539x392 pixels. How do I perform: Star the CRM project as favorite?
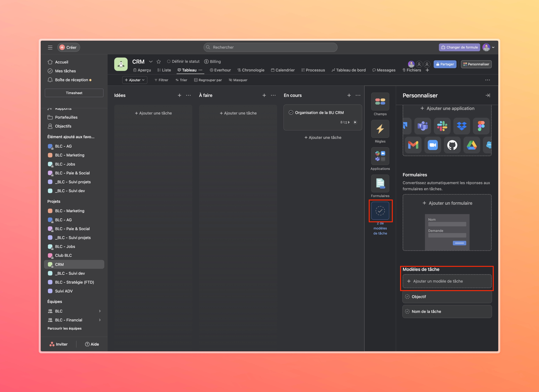click(x=159, y=62)
